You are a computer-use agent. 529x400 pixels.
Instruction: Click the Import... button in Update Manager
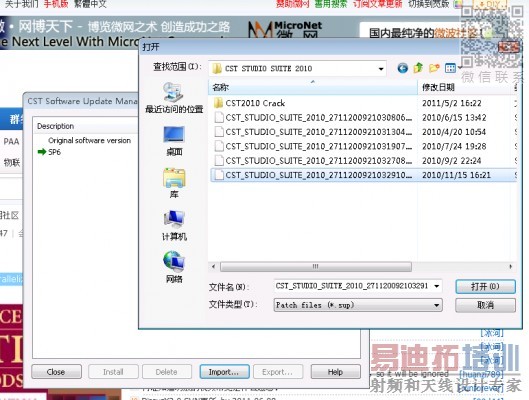click(x=224, y=372)
